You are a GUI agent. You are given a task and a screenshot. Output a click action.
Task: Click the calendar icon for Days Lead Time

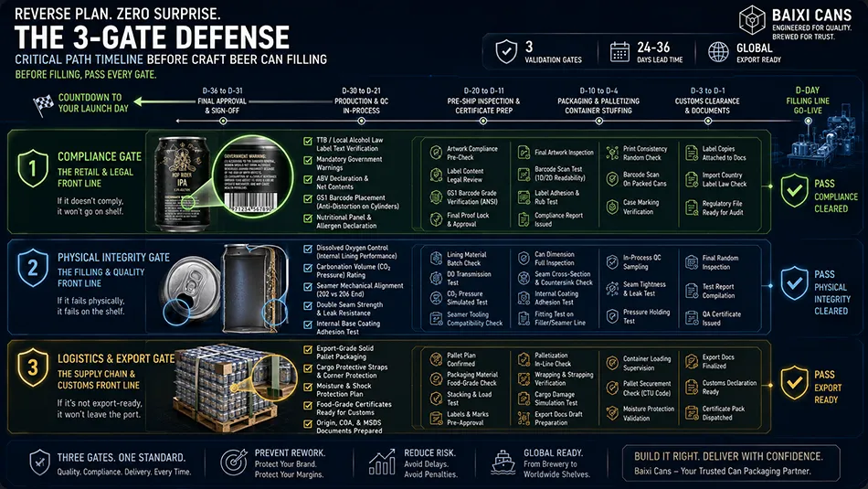[619, 52]
